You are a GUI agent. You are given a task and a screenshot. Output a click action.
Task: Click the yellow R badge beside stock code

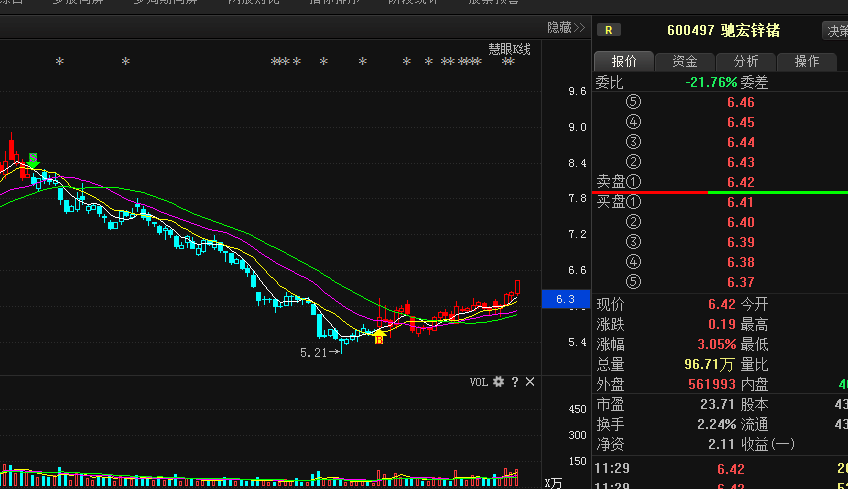608,30
